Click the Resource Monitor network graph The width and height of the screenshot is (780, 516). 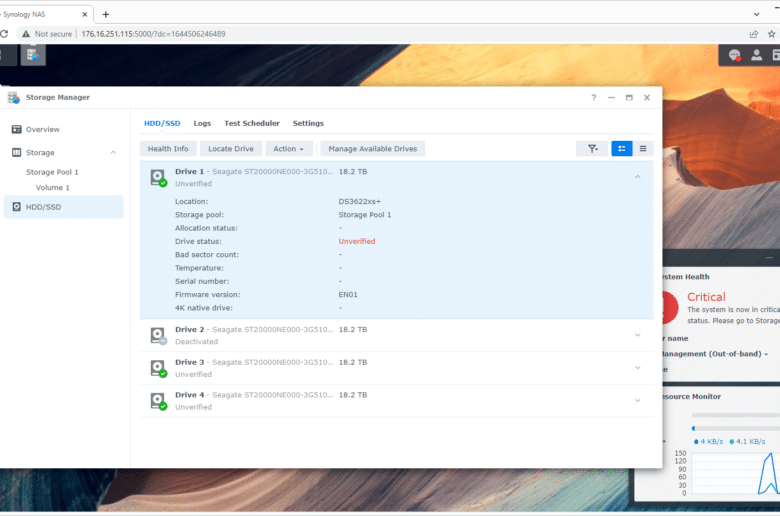point(735,474)
